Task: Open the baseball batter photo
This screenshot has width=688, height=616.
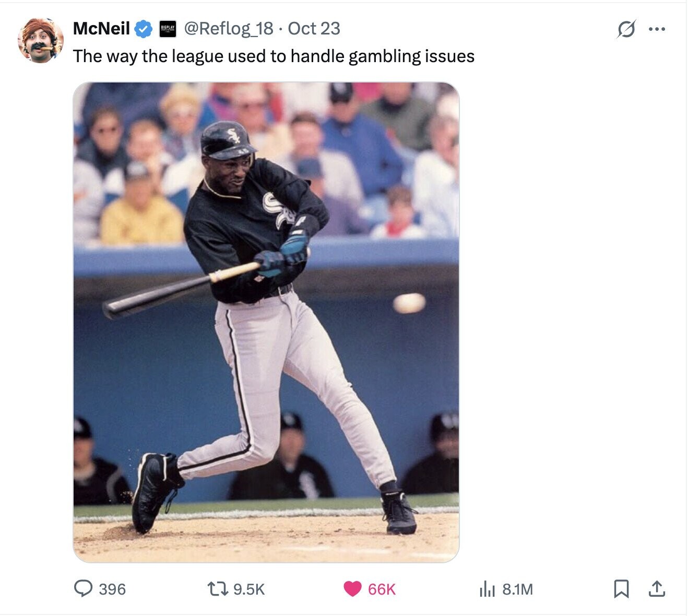Action: pyautogui.click(x=266, y=322)
